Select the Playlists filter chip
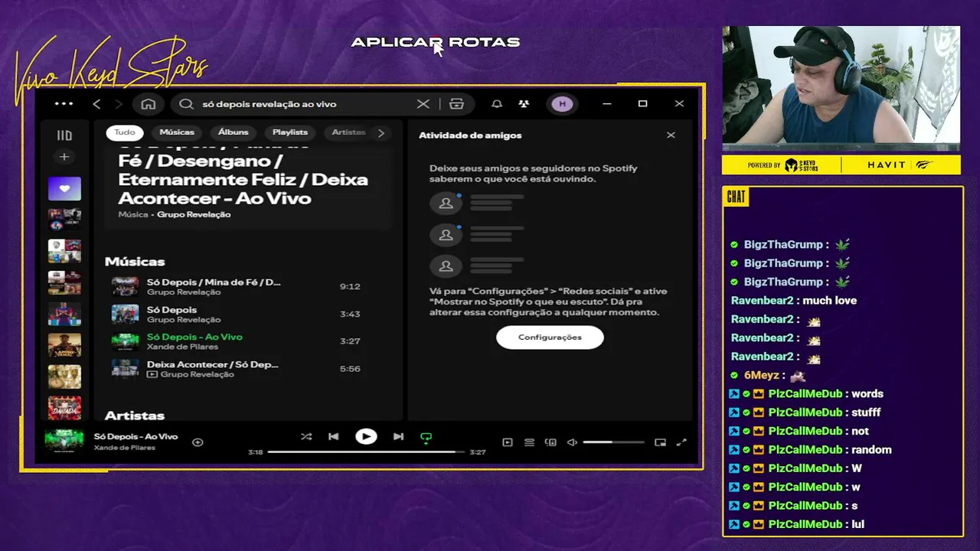980x551 pixels. (290, 132)
